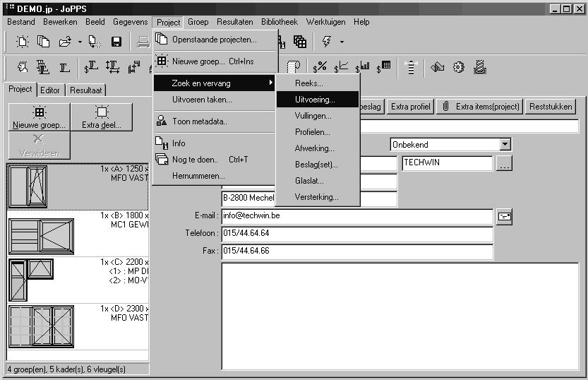Choose Openstaande projecten from Project menu
588x380 pixels.
(x=215, y=40)
